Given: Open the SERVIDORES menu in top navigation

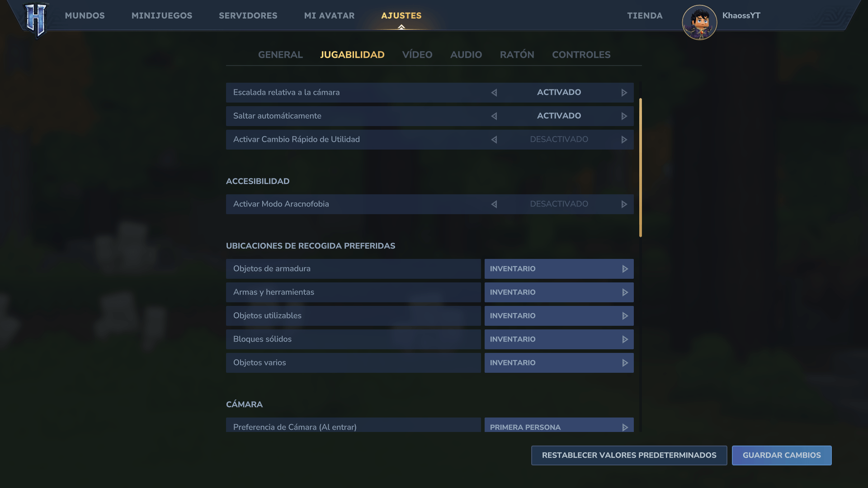Looking at the screenshot, I should point(248,16).
